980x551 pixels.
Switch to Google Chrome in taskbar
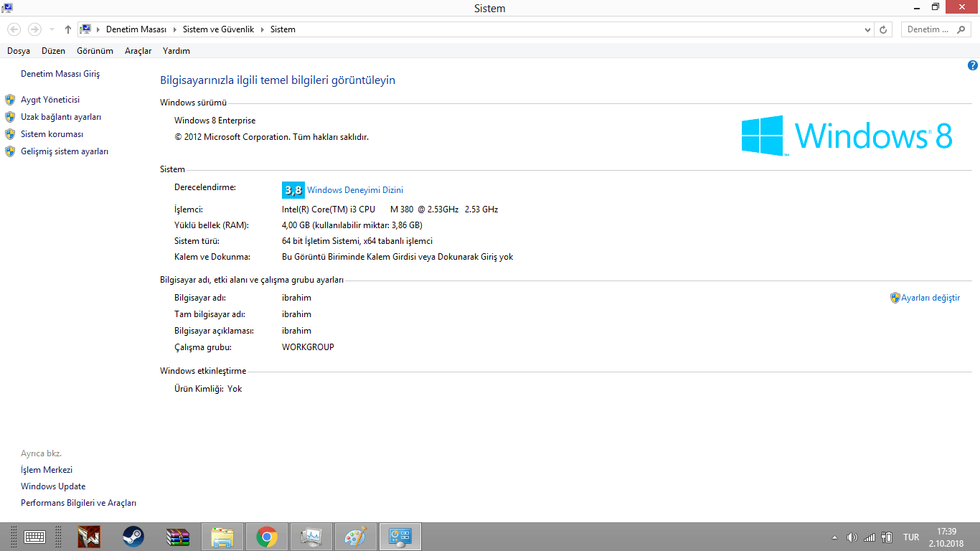click(267, 537)
